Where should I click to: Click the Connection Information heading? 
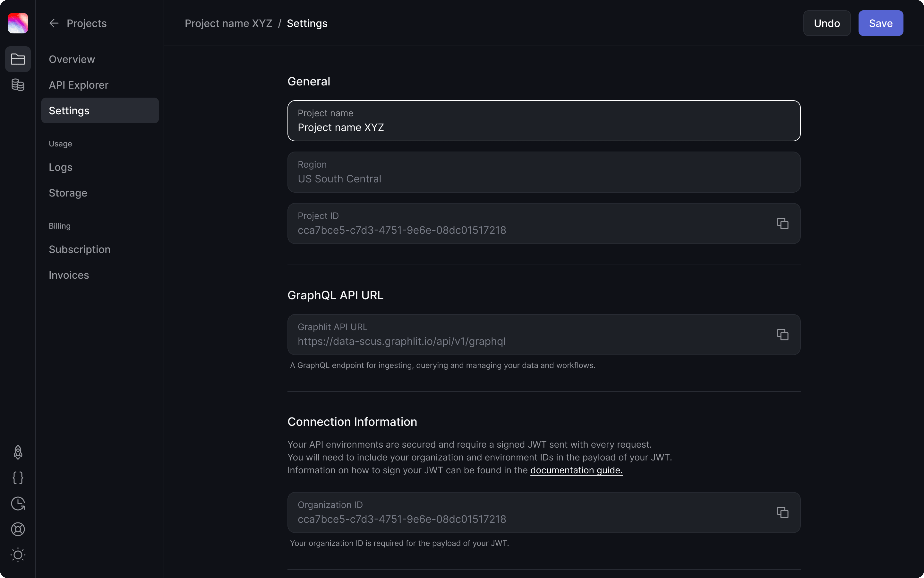pyautogui.click(x=352, y=422)
